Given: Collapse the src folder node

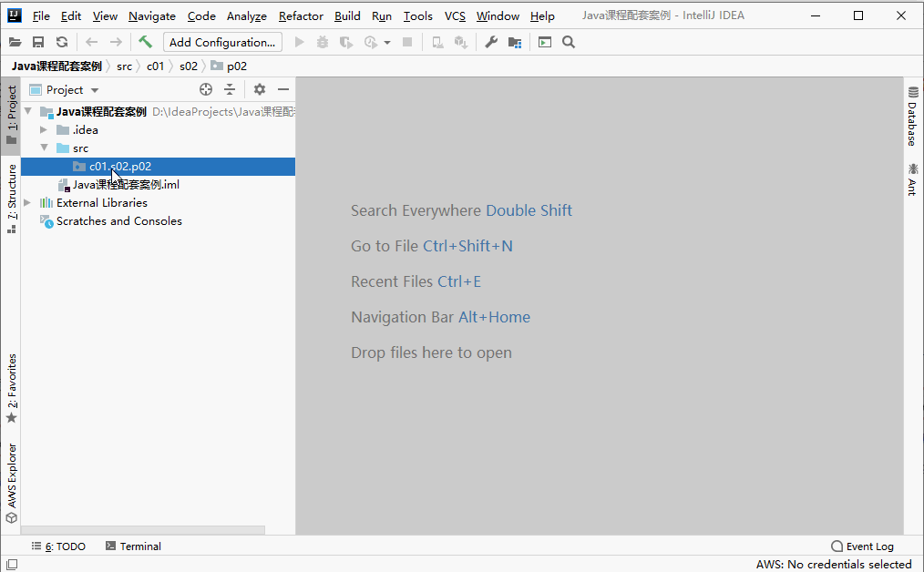Looking at the screenshot, I should 45,148.
